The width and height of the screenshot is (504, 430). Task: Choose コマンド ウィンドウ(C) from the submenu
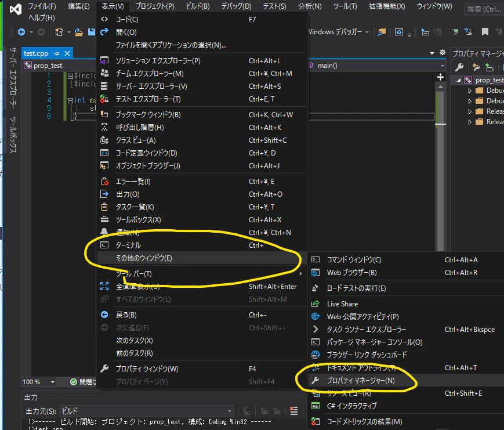click(x=405, y=260)
